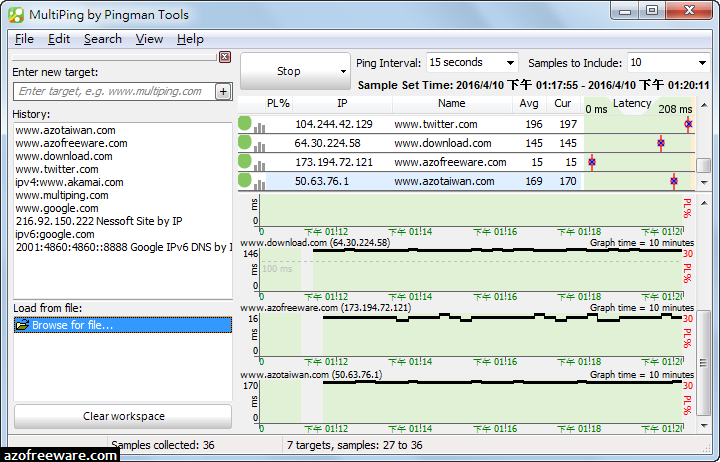Sort by IP column header
Viewport: 720px width, 462px height.
343,104
